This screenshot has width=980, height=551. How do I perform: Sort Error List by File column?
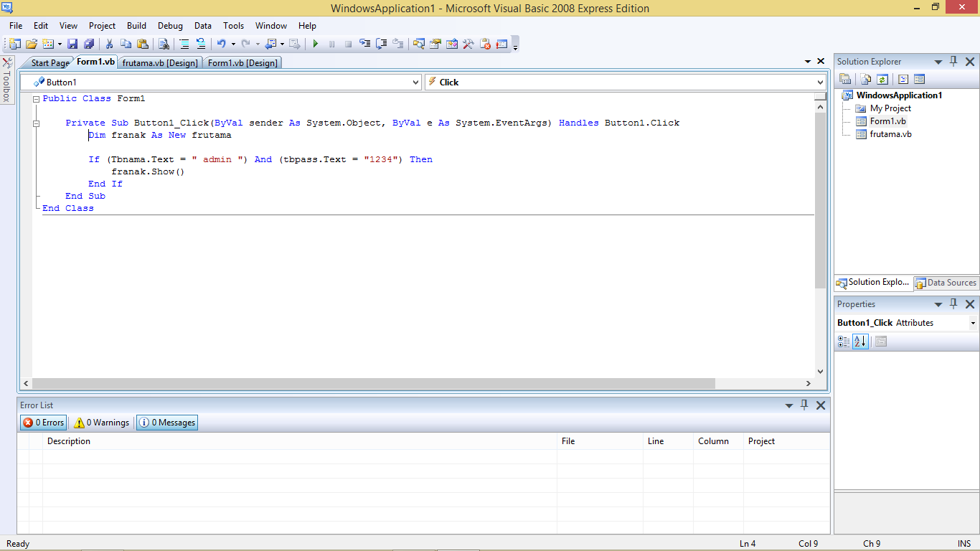coord(600,441)
